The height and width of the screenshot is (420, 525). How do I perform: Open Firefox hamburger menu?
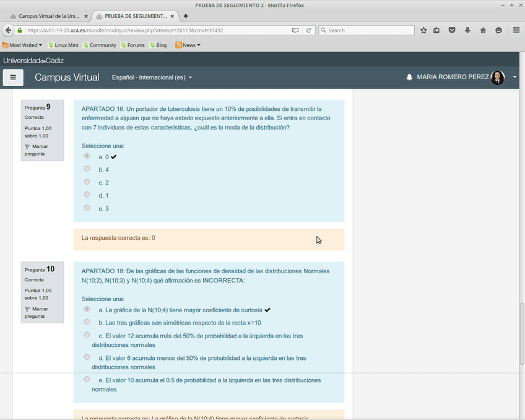(516, 30)
